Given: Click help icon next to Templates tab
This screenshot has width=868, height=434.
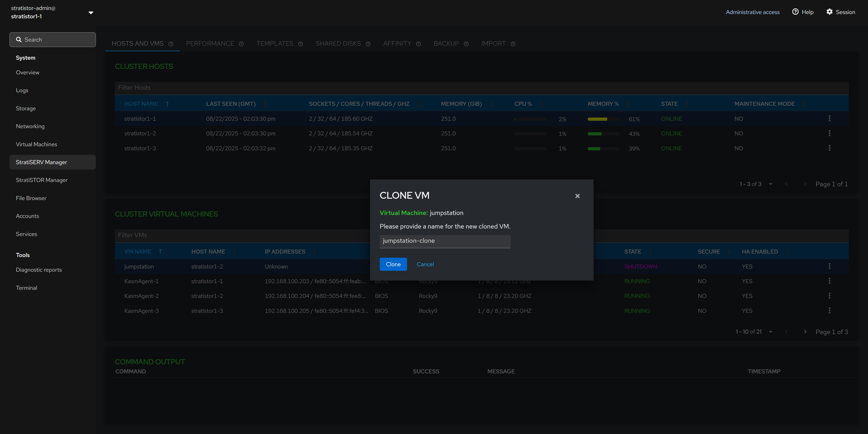Looking at the screenshot, I should [301, 44].
